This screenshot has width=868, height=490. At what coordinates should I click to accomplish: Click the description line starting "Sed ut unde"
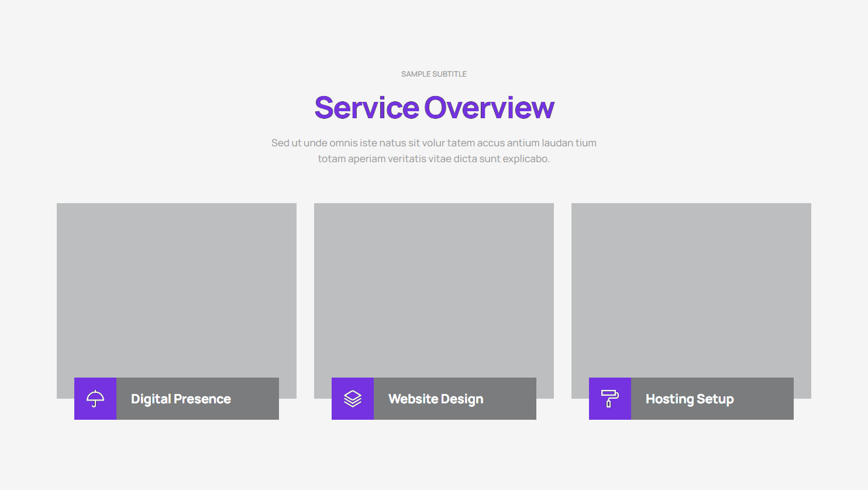(x=434, y=143)
